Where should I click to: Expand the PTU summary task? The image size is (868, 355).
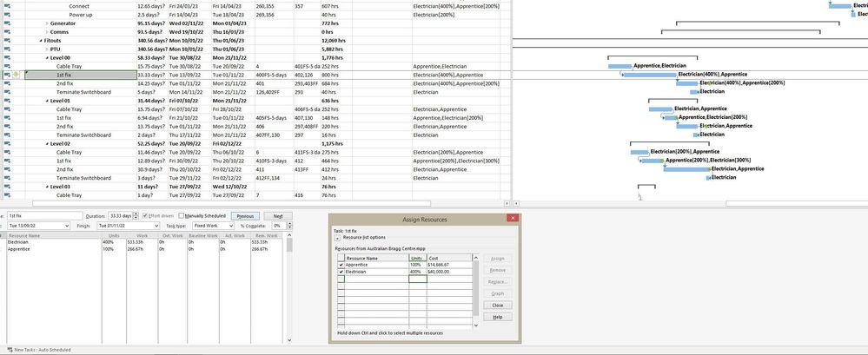click(x=47, y=49)
